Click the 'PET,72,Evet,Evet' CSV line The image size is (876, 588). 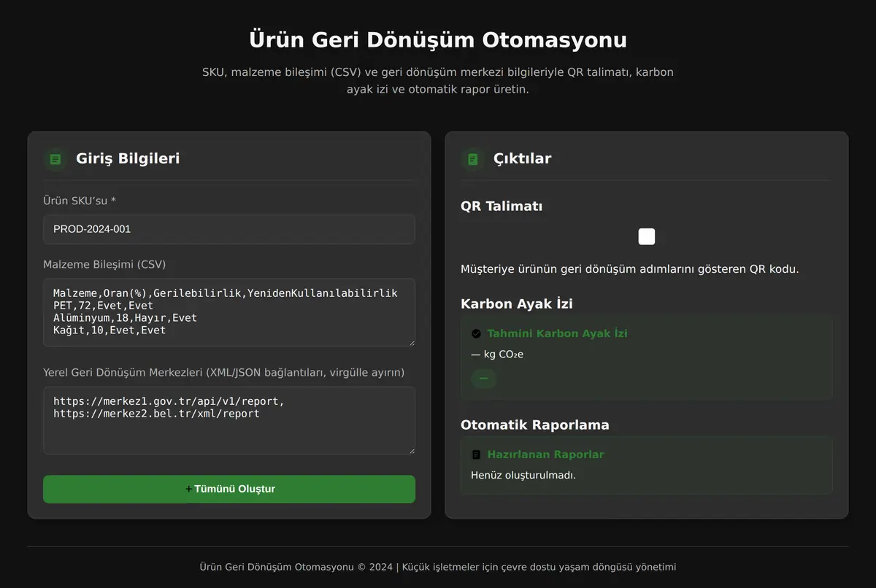(x=103, y=306)
